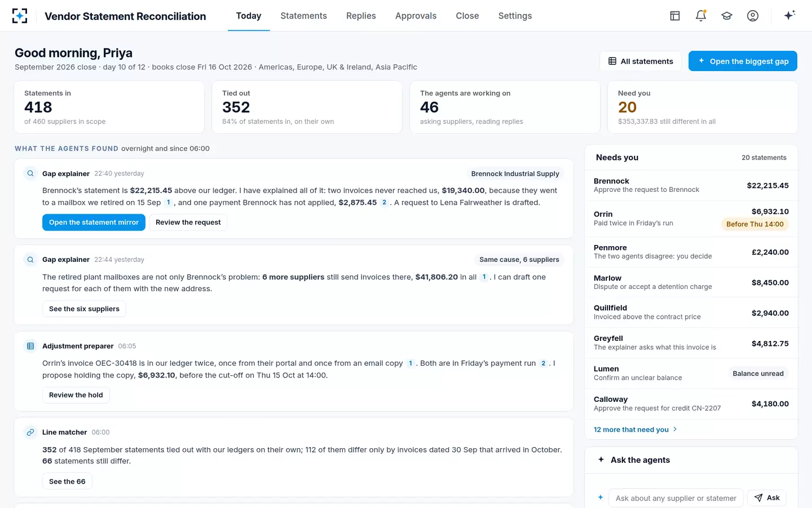
Task: Click the 'Same cause, 6 suppliers' tag
Action: [519, 260]
